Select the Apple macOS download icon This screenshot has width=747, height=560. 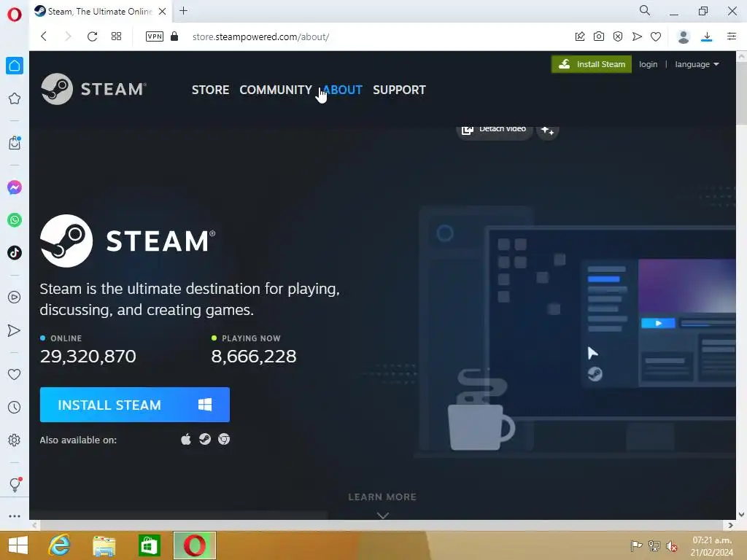[186, 439]
